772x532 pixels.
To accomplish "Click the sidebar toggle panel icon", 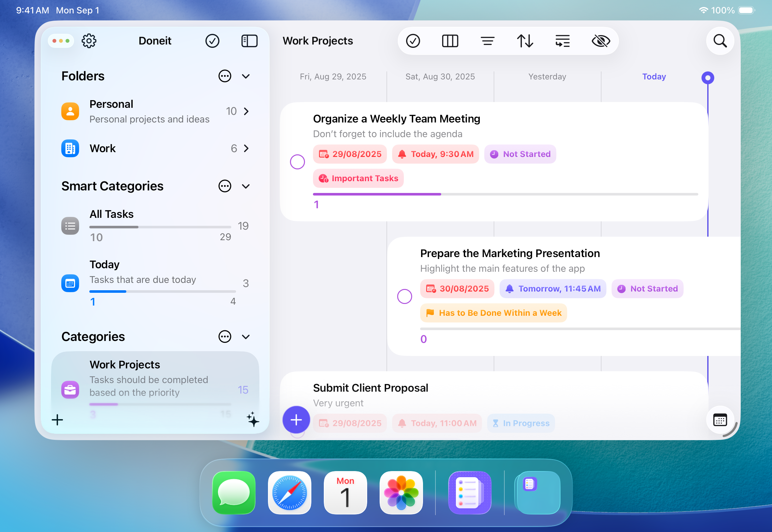I will click(x=249, y=41).
